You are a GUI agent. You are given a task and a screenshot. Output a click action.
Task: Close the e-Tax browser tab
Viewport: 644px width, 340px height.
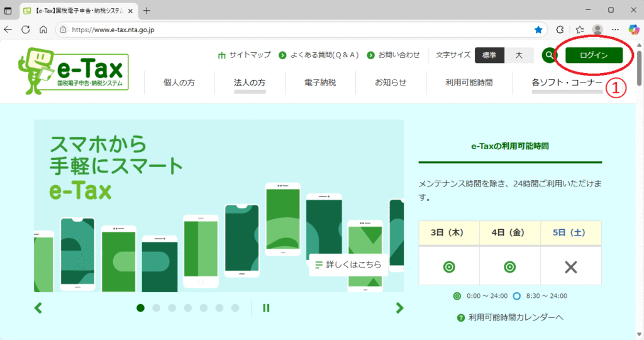click(x=131, y=11)
